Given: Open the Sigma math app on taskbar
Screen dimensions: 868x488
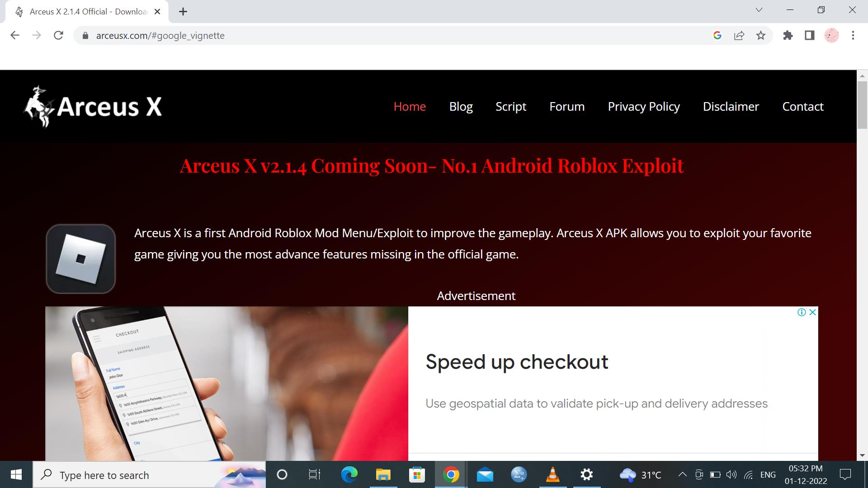Looking at the screenshot, I should (x=519, y=474).
